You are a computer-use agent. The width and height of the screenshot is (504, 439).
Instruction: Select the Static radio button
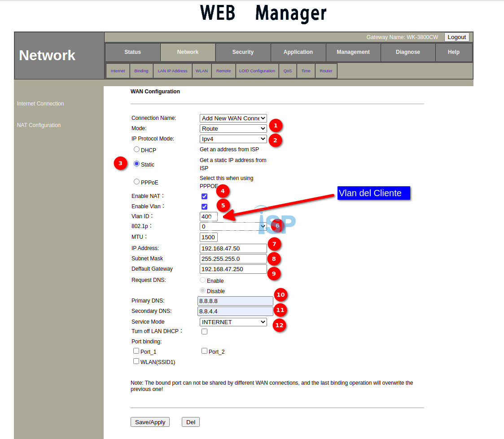point(136,164)
